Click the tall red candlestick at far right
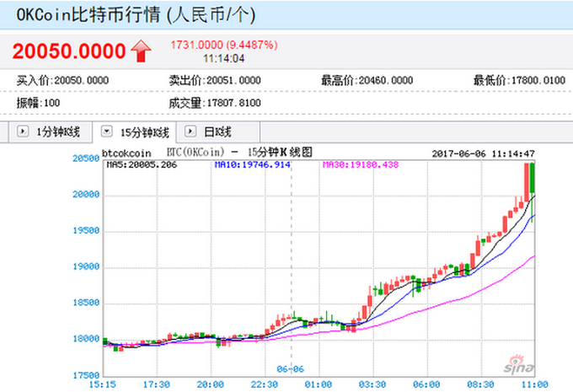Screen dimensions: 573x392 tap(527, 182)
